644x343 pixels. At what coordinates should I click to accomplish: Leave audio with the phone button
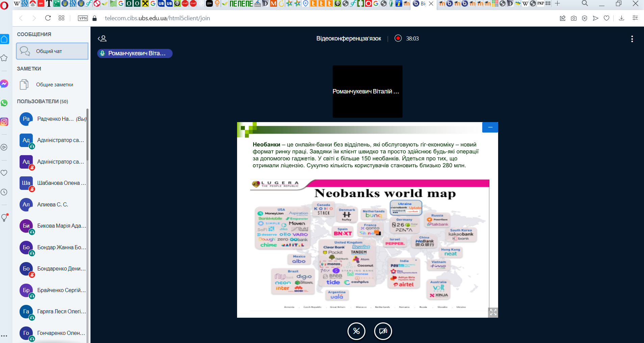coord(356,331)
